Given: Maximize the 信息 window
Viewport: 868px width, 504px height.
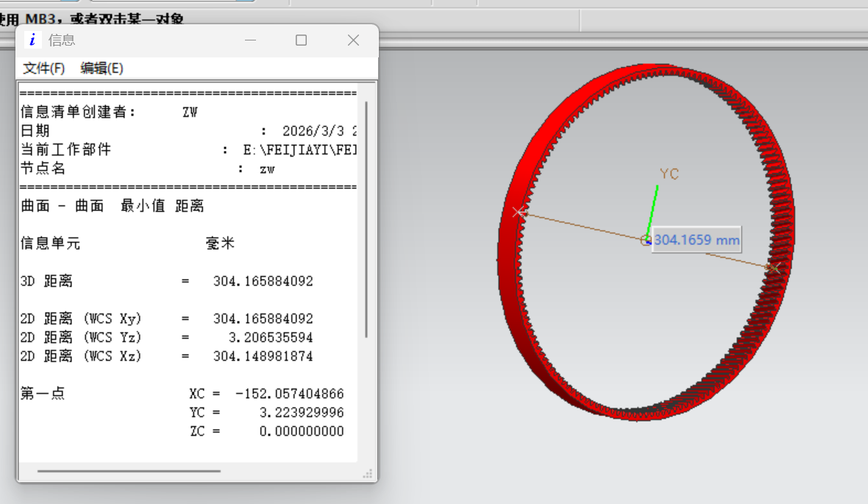Looking at the screenshot, I should point(301,40).
